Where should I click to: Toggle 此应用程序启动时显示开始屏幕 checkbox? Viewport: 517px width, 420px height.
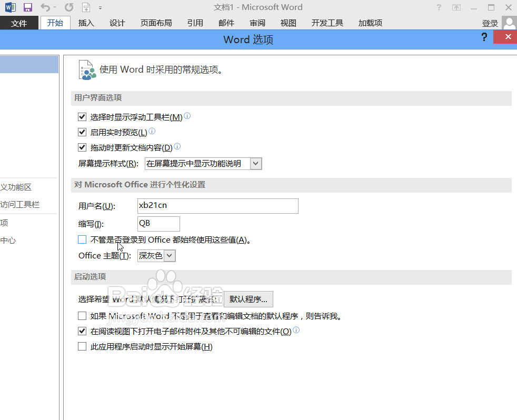[x=82, y=346]
